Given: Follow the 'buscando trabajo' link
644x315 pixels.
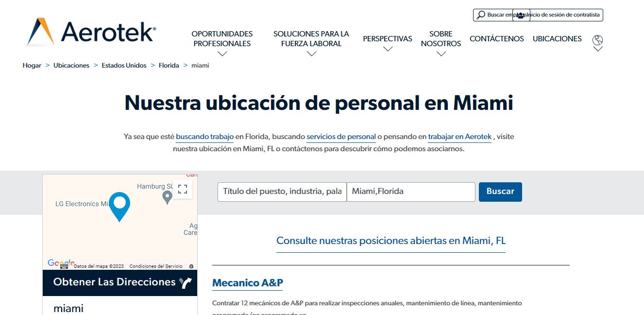Looking at the screenshot, I should pyautogui.click(x=205, y=137).
